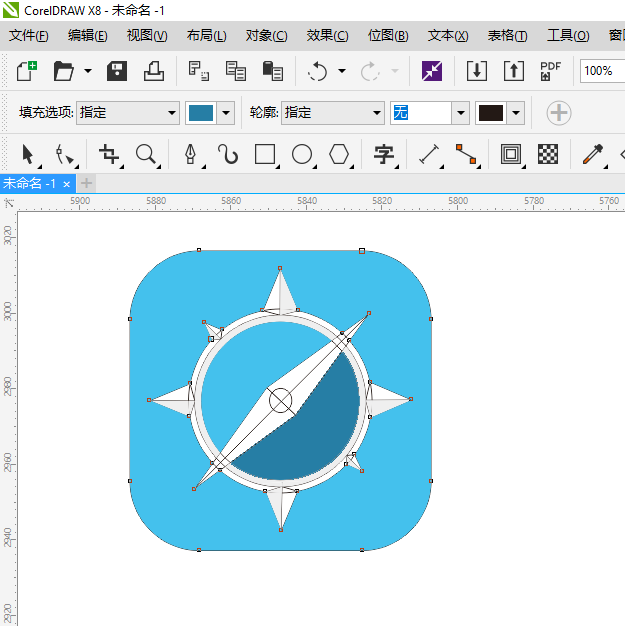
Task: Select the Rectangle tool
Action: point(265,155)
